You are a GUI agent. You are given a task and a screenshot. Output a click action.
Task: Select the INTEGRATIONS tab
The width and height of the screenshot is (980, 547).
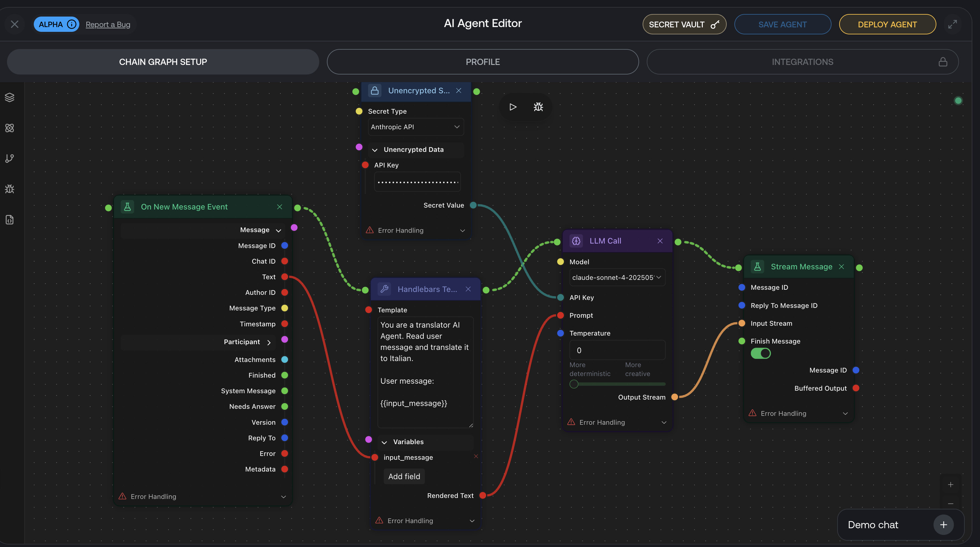click(x=802, y=62)
